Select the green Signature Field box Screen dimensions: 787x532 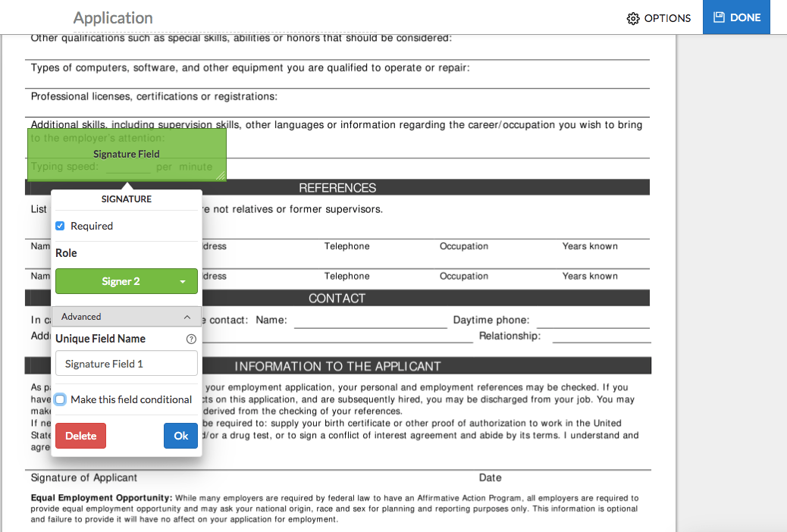click(127, 154)
